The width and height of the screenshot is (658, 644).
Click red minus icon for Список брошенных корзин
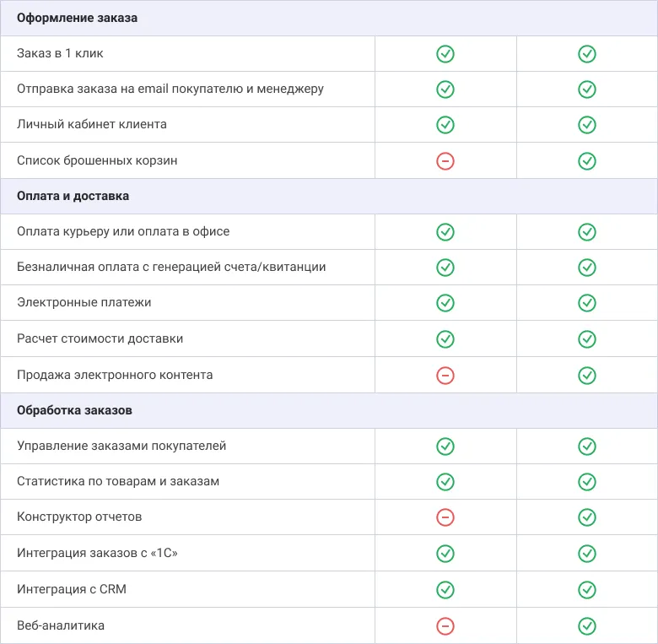tap(445, 160)
